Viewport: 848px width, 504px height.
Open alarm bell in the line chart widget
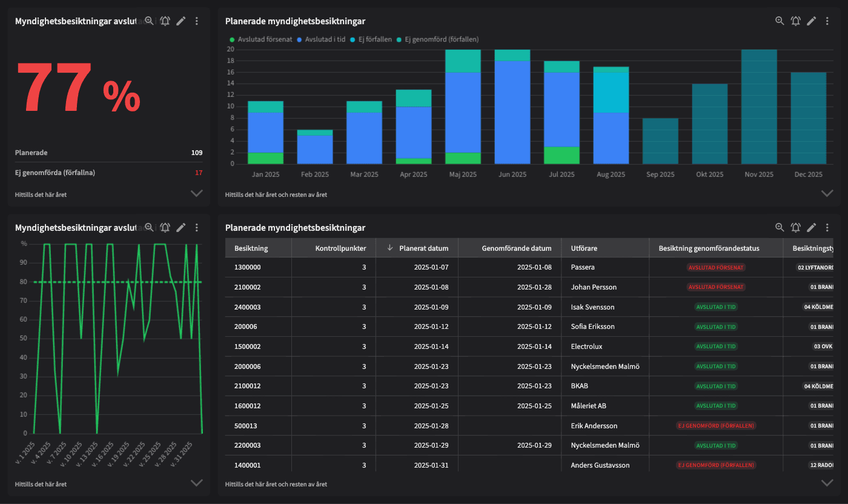coord(165,228)
